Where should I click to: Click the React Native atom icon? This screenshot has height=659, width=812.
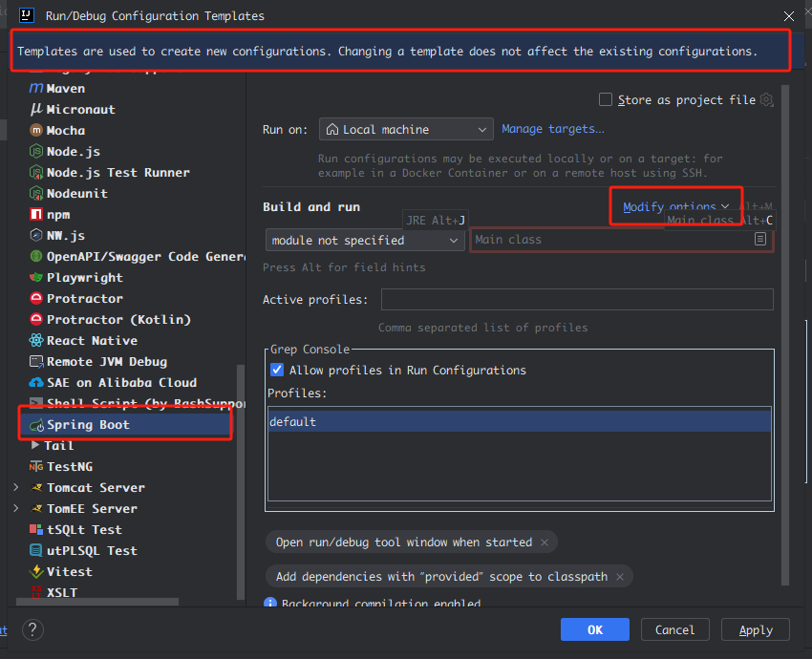[36, 341]
